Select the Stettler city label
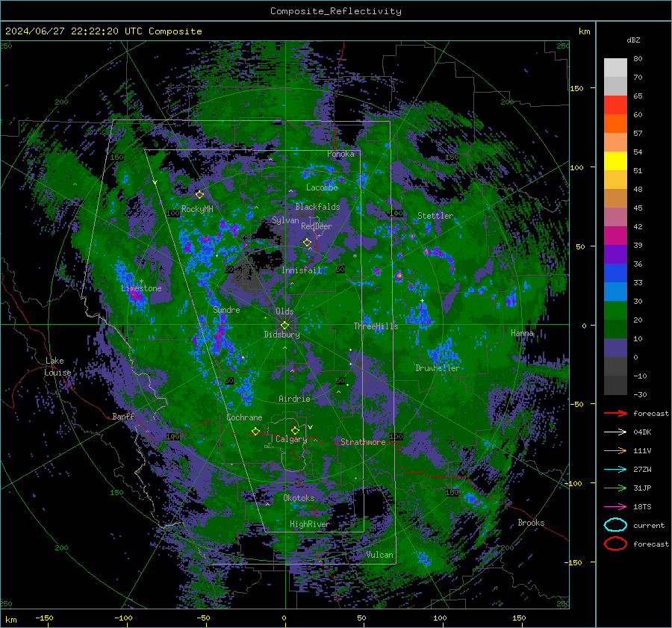672x628 pixels. click(x=435, y=216)
